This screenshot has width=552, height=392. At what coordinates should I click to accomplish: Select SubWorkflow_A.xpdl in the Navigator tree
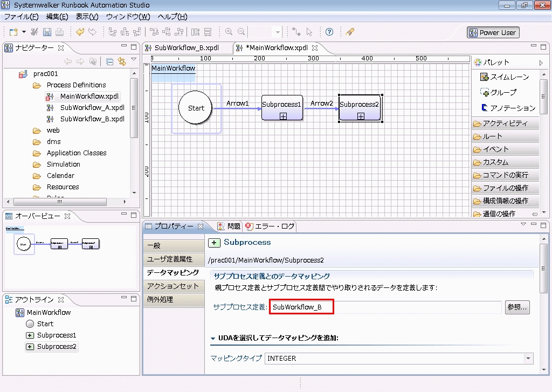92,108
